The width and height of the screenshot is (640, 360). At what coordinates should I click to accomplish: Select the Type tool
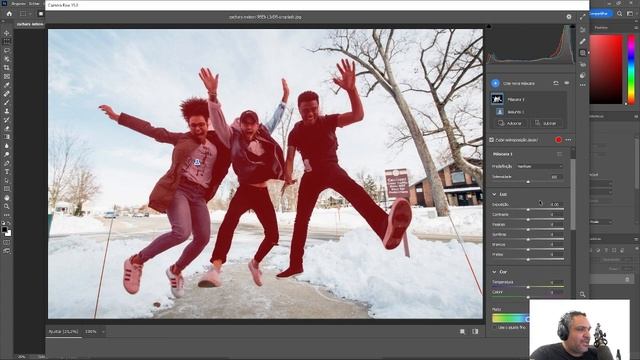7,171
